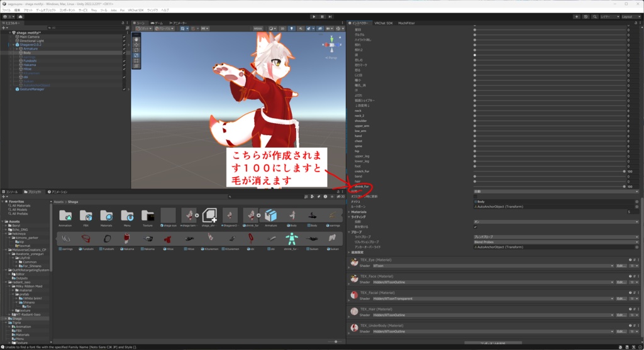
Task: Open the ファイル menu
Action: coord(6,10)
